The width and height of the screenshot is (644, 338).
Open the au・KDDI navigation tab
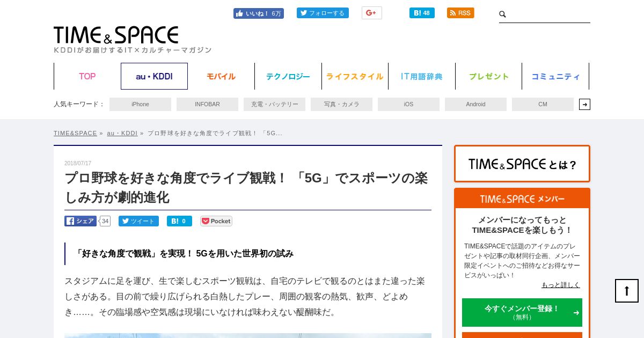coord(154,76)
